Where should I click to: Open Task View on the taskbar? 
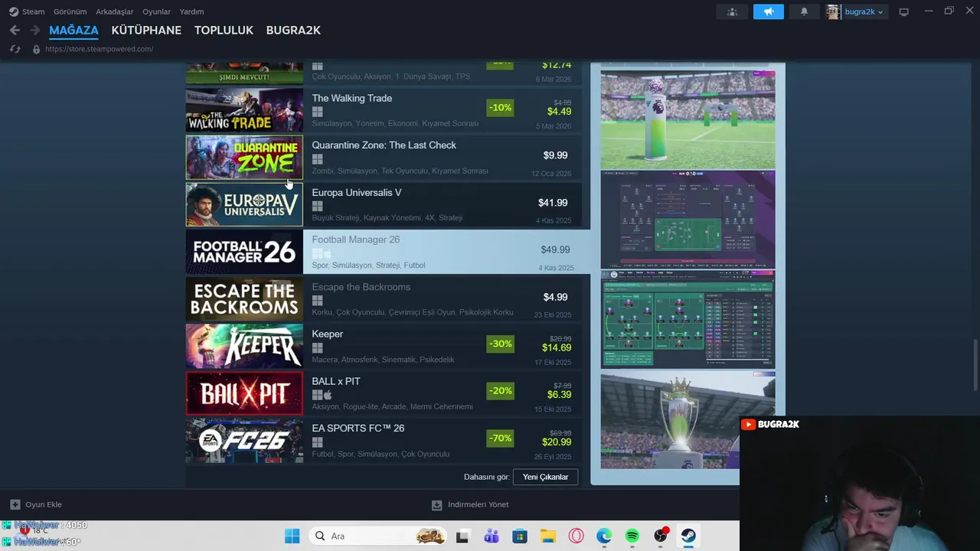coord(462,536)
